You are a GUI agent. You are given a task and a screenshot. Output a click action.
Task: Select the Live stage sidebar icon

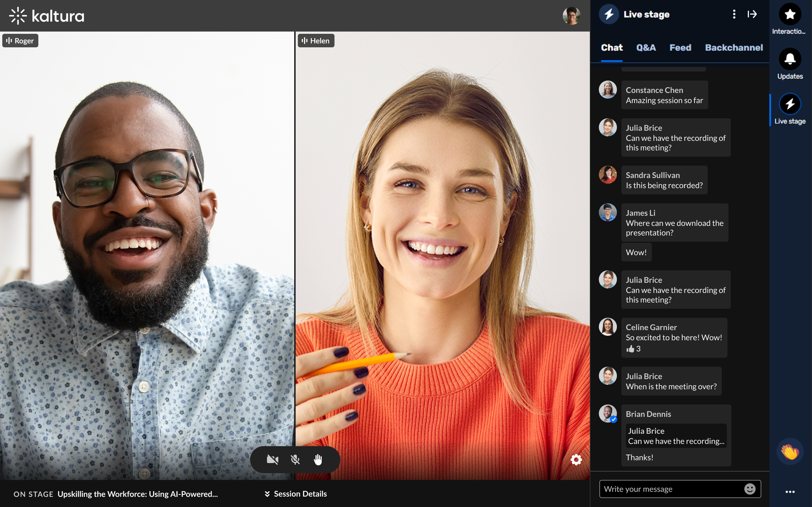pyautogui.click(x=790, y=104)
